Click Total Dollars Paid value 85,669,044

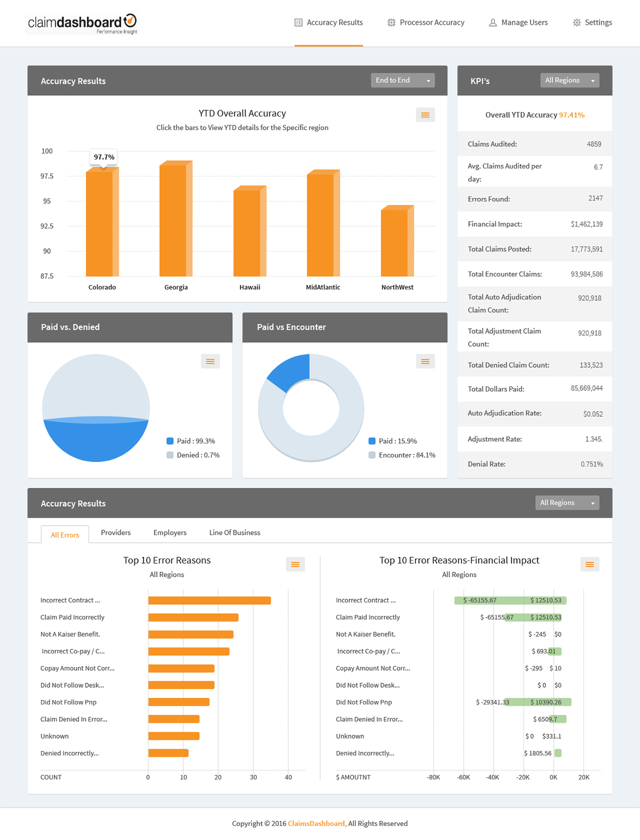[x=587, y=388]
